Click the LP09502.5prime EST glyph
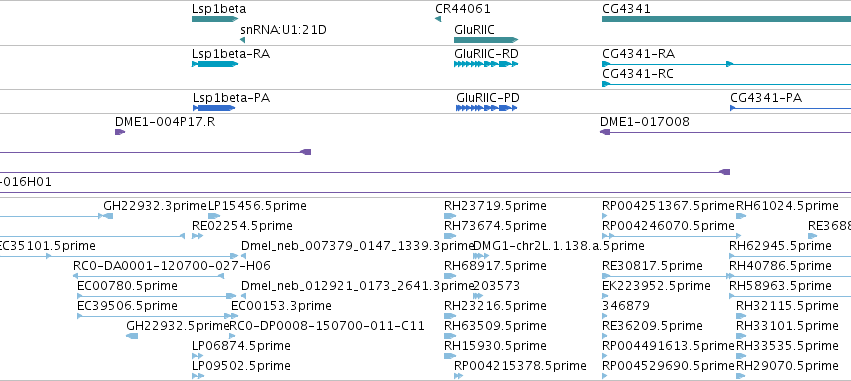851x381 pixels. click(x=198, y=376)
